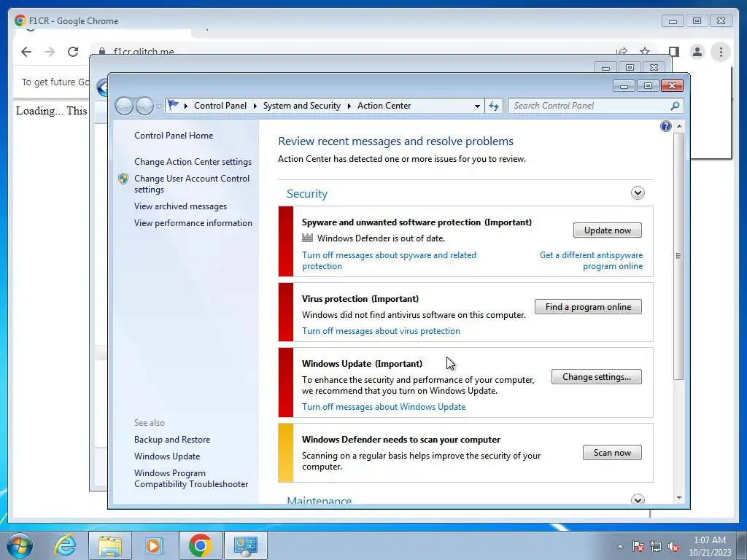Click System and Security breadcrumb segment
The height and width of the screenshot is (560, 747).
(302, 106)
